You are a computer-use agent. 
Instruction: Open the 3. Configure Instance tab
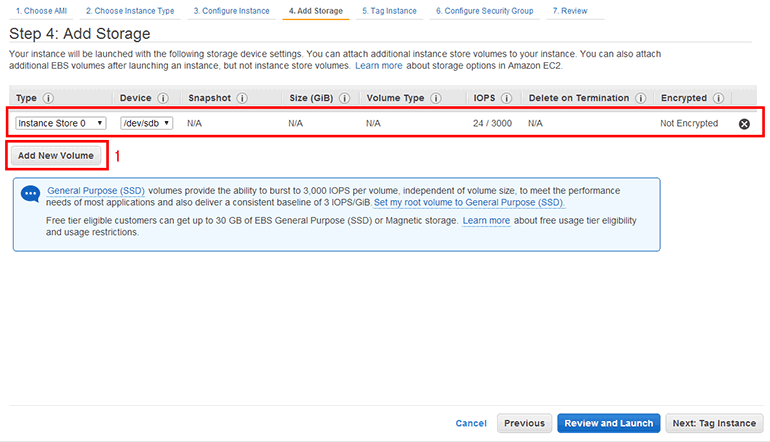click(231, 11)
